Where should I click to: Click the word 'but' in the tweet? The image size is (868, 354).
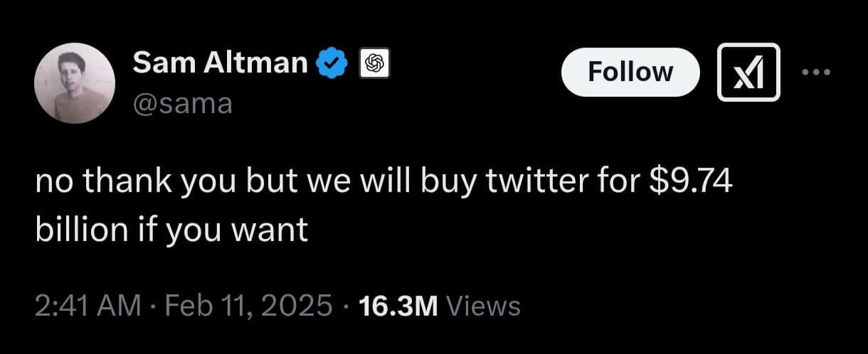pyautogui.click(x=266, y=183)
